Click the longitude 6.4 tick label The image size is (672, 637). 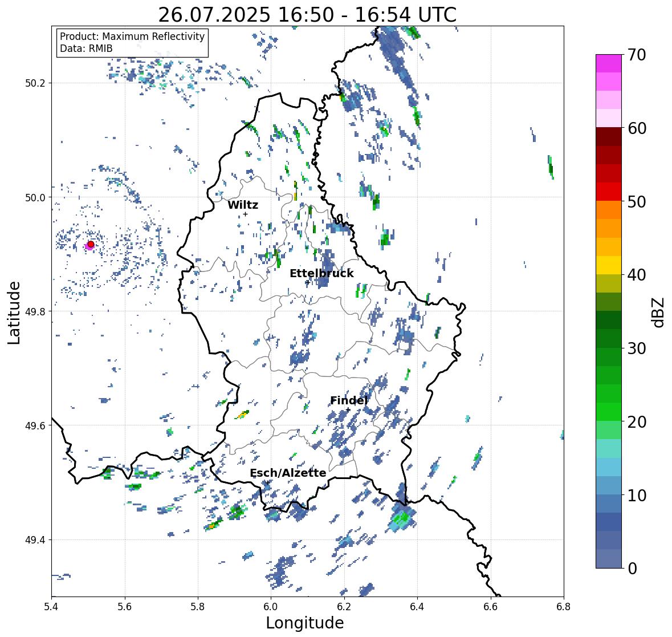[417, 607]
